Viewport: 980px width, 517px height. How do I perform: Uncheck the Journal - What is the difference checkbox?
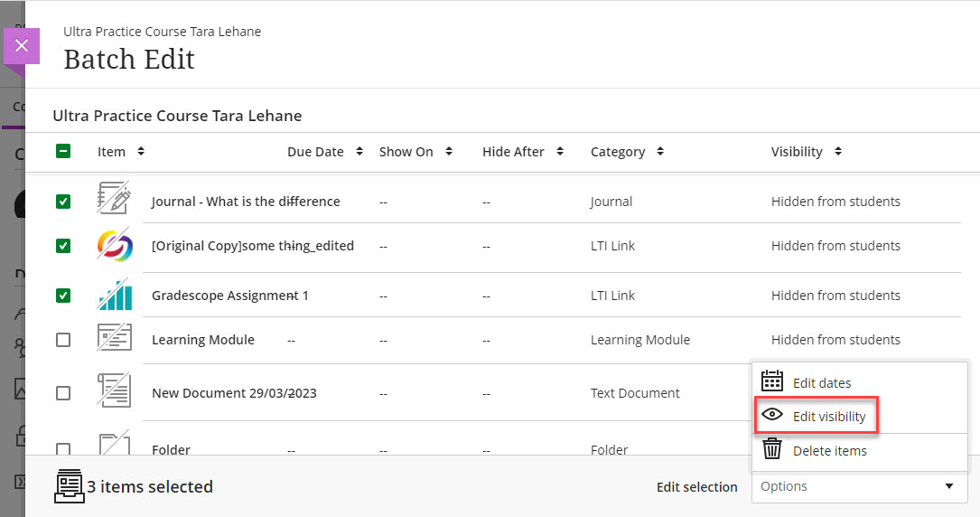click(x=63, y=202)
